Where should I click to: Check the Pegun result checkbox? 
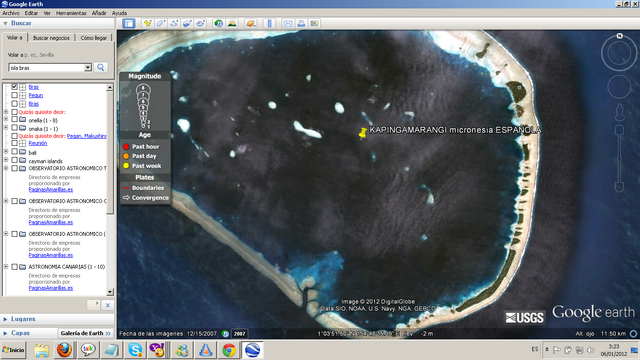[x=15, y=95]
